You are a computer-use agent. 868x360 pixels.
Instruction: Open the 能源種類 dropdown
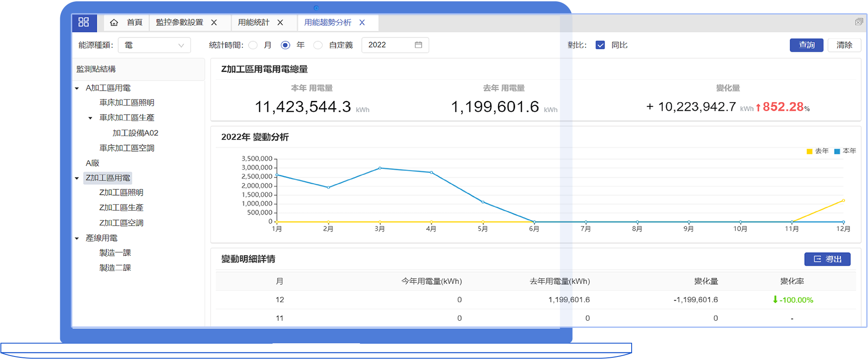click(x=154, y=45)
